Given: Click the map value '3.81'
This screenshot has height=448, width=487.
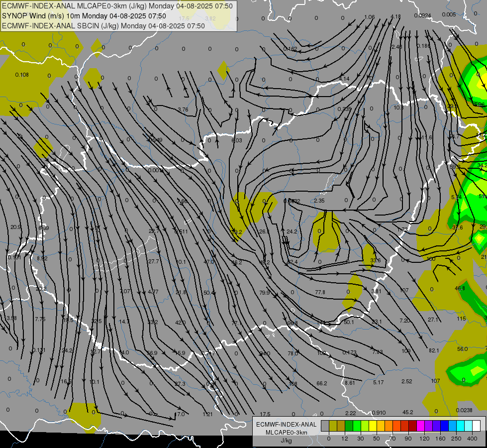Looking at the screenshot, I should point(376,291).
